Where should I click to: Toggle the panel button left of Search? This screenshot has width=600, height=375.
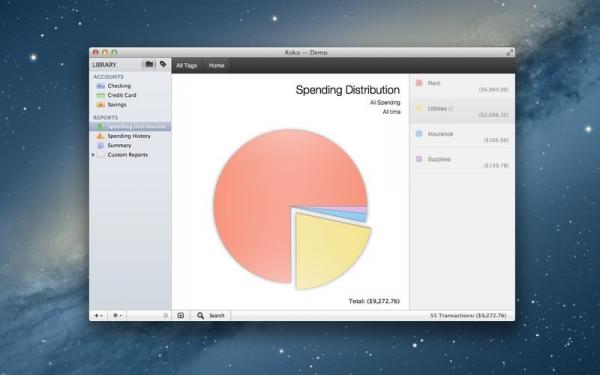[181, 315]
